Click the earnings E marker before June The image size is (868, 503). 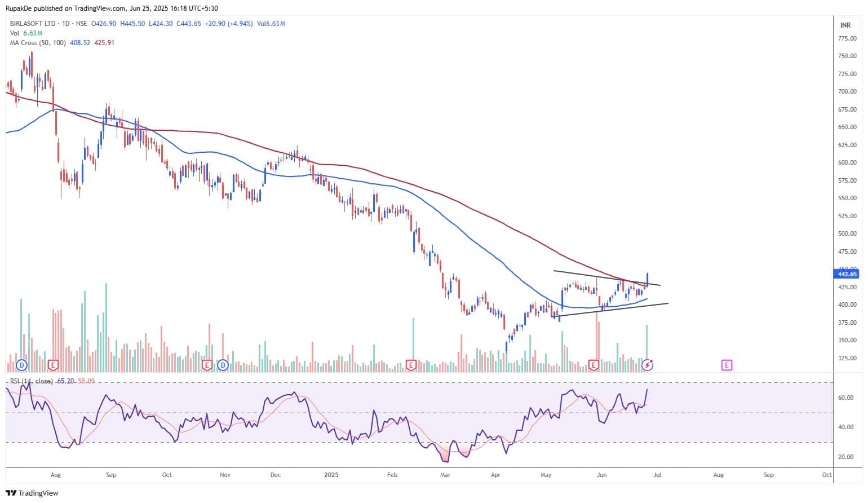click(x=594, y=365)
